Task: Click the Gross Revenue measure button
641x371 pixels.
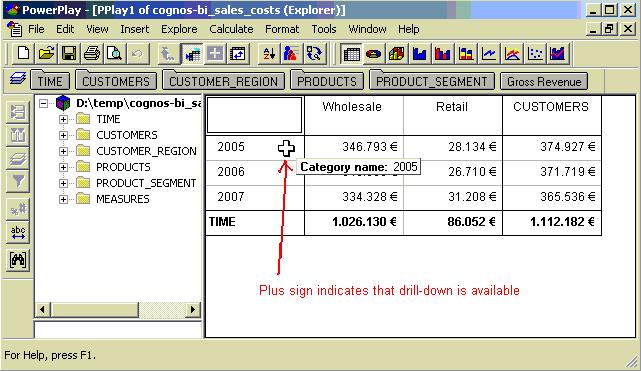Action: pyautogui.click(x=544, y=81)
